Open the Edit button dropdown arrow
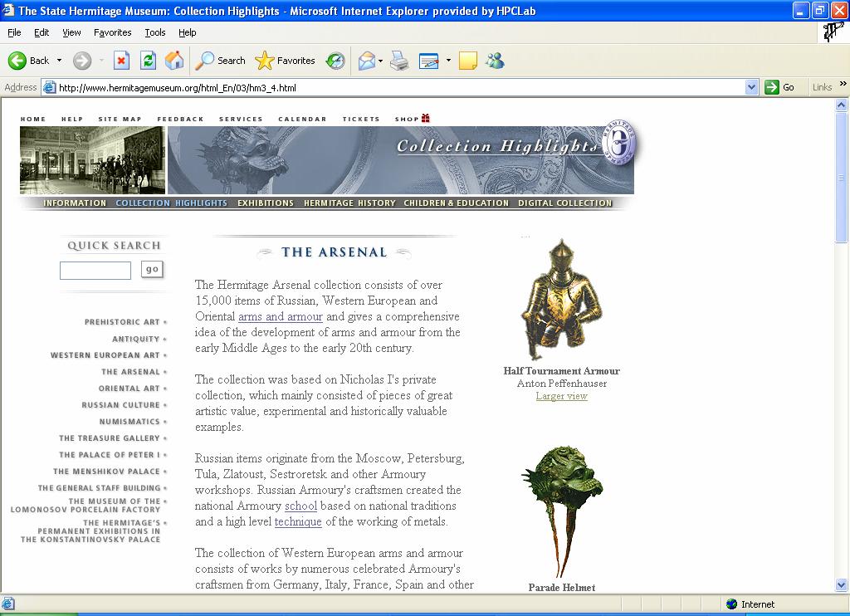The width and height of the screenshot is (850, 616). click(x=448, y=61)
